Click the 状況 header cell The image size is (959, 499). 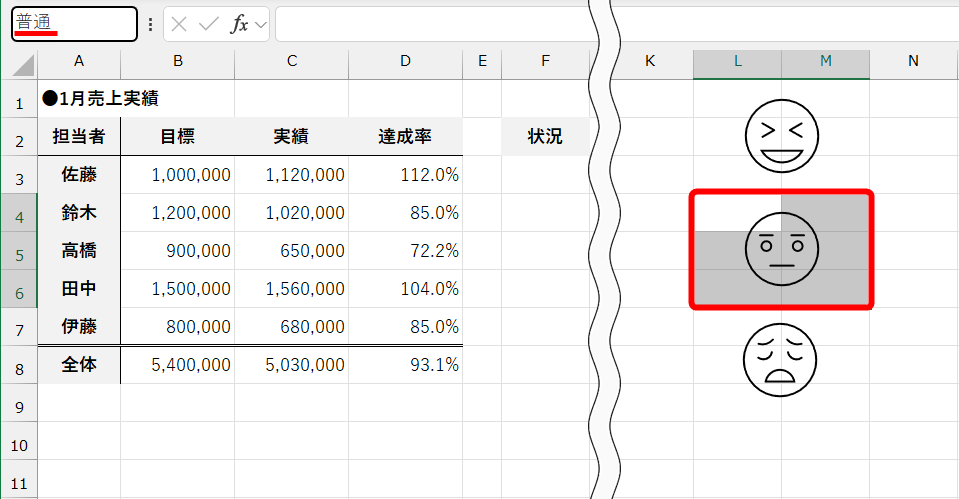click(x=545, y=136)
